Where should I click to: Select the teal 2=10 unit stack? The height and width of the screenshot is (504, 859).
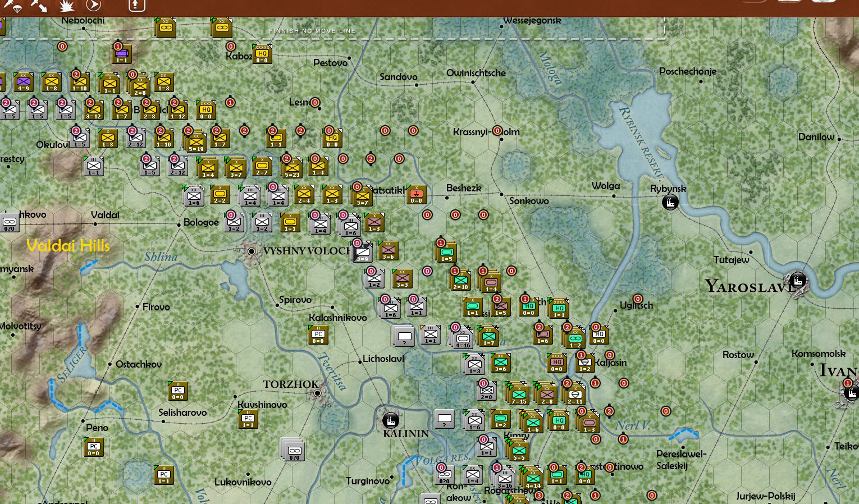[x=460, y=280]
